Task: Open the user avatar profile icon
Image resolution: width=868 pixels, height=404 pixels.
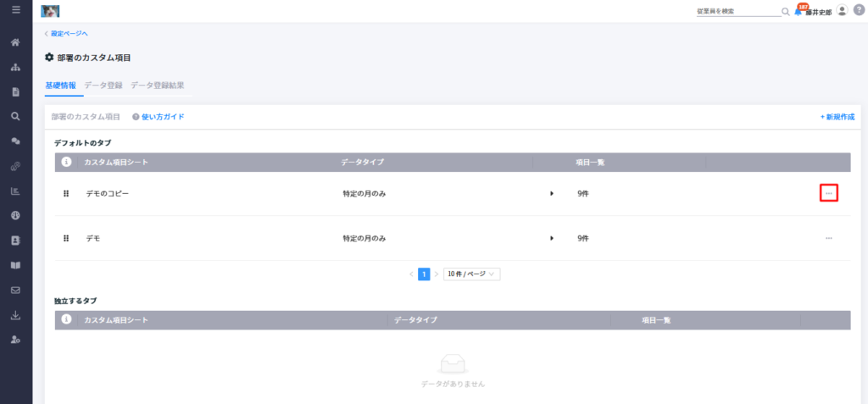Action: 842,10
